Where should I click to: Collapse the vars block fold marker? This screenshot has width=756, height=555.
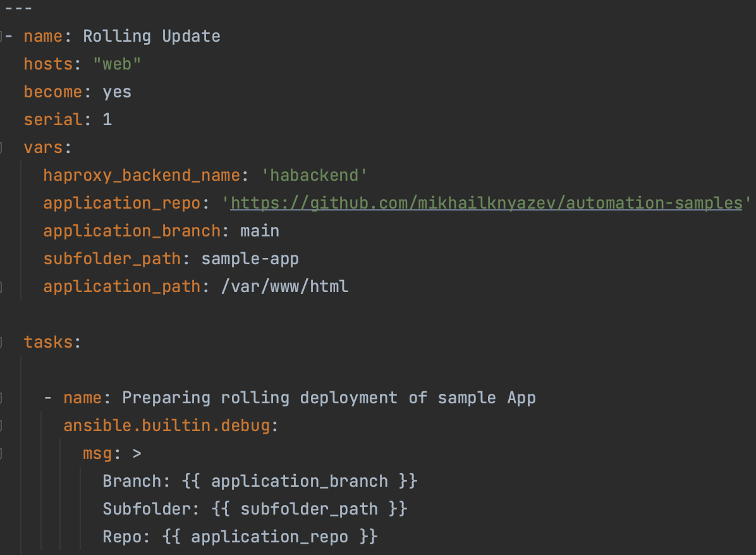click(2, 148)
